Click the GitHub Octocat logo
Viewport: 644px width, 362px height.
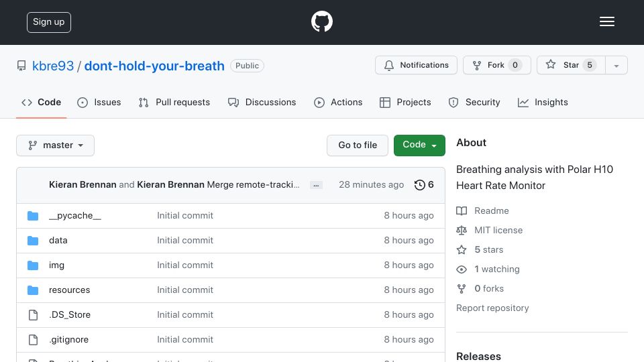tap(321, 21)
